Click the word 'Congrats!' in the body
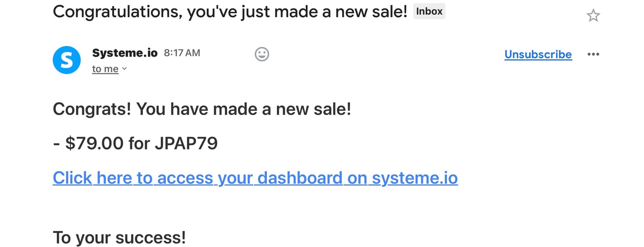Viewport: 644px width, 247px height. [x=91, y=109]
